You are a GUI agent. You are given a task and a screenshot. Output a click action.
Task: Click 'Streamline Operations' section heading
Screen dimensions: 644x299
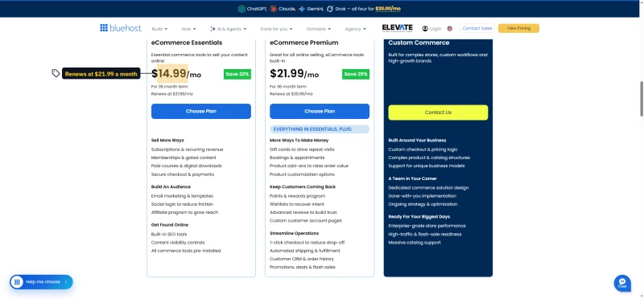(294, 233)
